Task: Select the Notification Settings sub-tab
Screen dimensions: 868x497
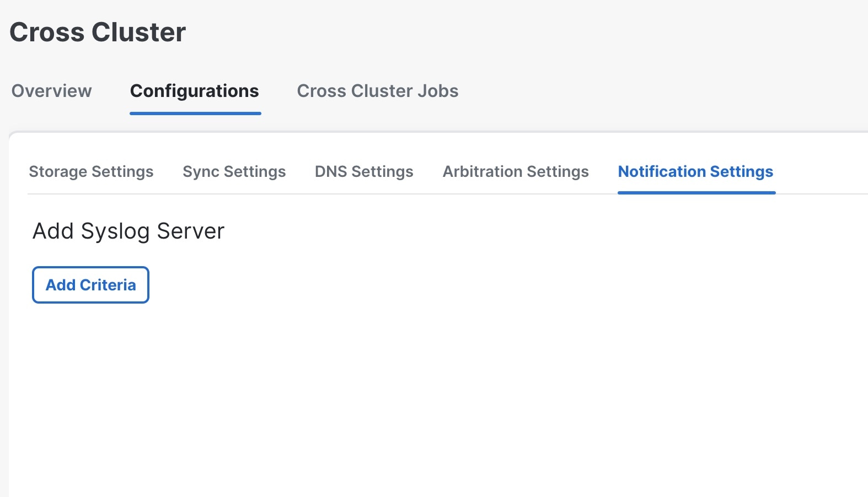Action: [695, 171]
